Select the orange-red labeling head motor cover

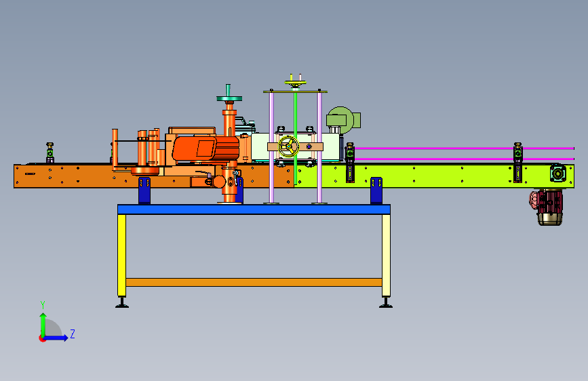pos(205,148)
